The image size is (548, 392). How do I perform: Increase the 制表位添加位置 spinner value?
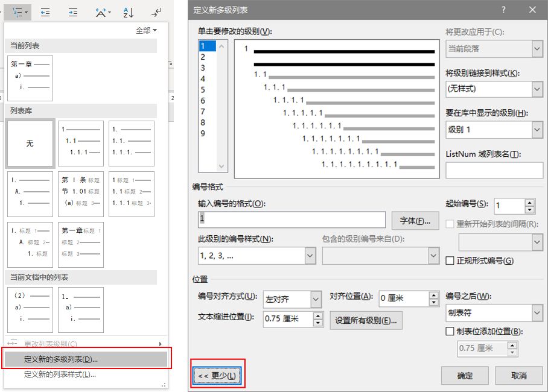click(512, 345)
